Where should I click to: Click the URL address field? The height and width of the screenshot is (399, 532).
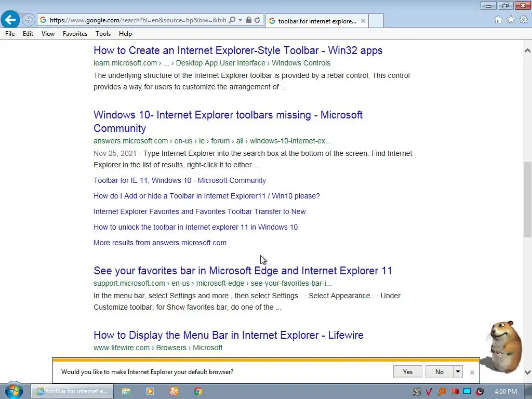tap(138, 20)
